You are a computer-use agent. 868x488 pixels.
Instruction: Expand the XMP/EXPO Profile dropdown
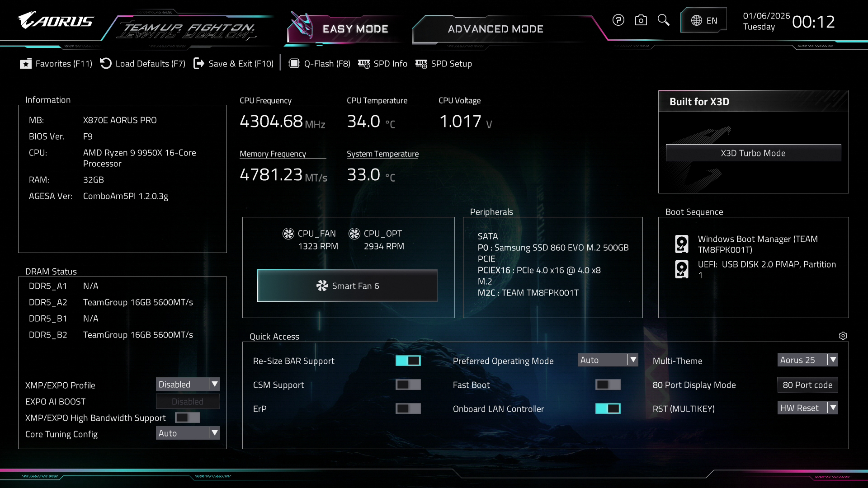click(188, 384)
